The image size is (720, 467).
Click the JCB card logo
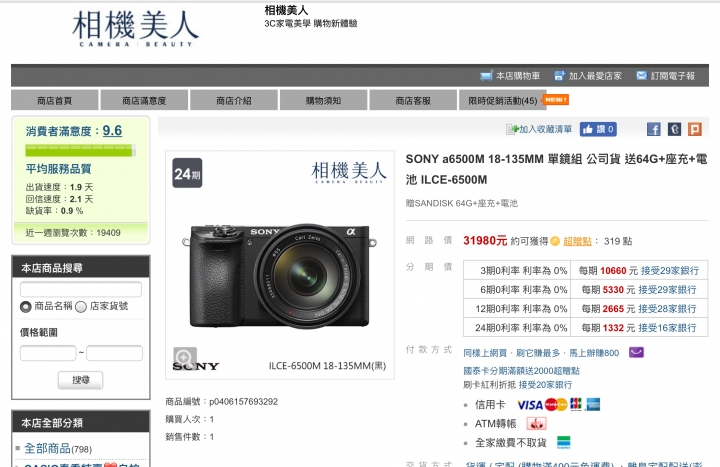point(576,405)
